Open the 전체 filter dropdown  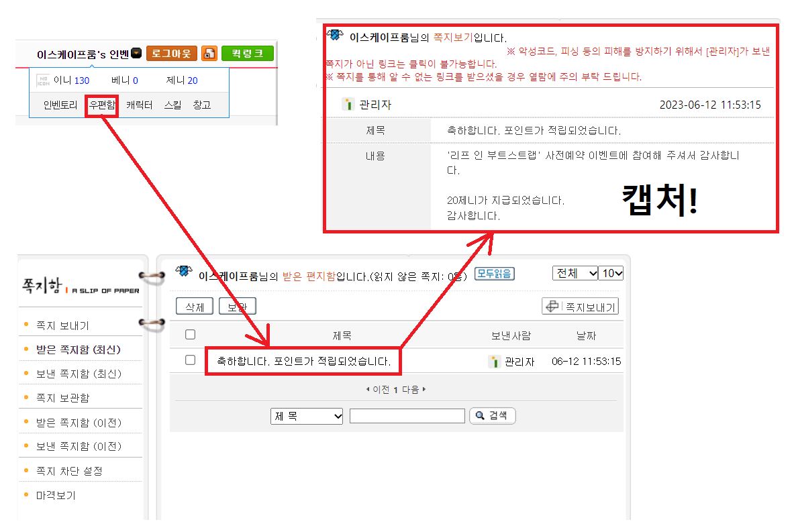point(575,273)
